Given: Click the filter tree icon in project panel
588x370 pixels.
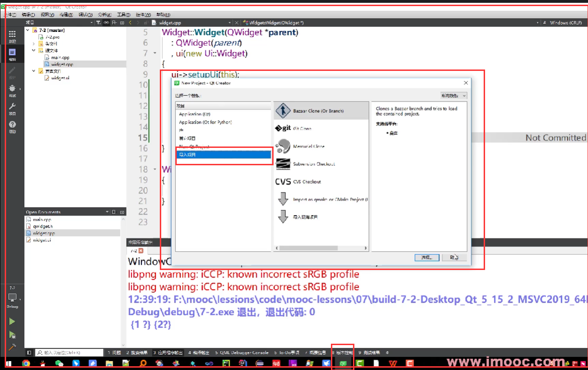Looking at the screenshot, I should pyautogui.click(x=99, y=23).
